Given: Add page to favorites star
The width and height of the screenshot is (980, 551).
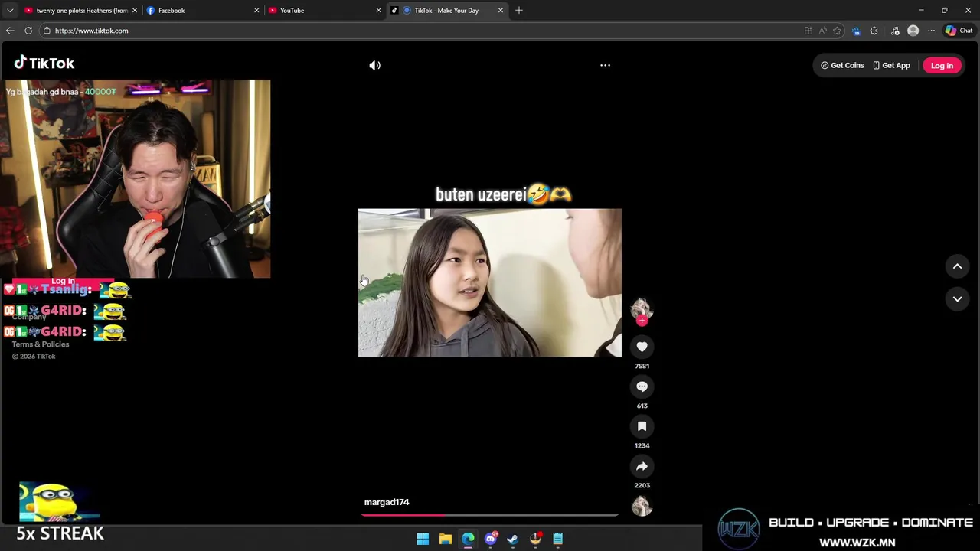Looking at the screenshot, I should click(837, 31).
